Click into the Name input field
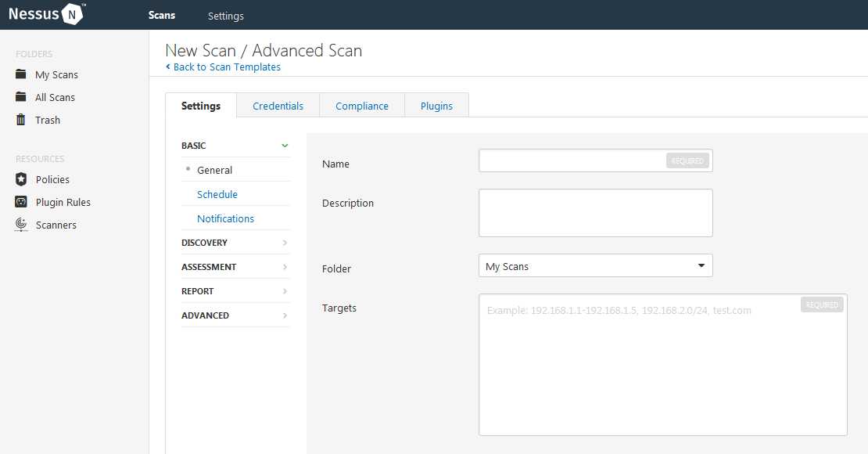Viewport: 868px width, 454px height. pos(596,160)
